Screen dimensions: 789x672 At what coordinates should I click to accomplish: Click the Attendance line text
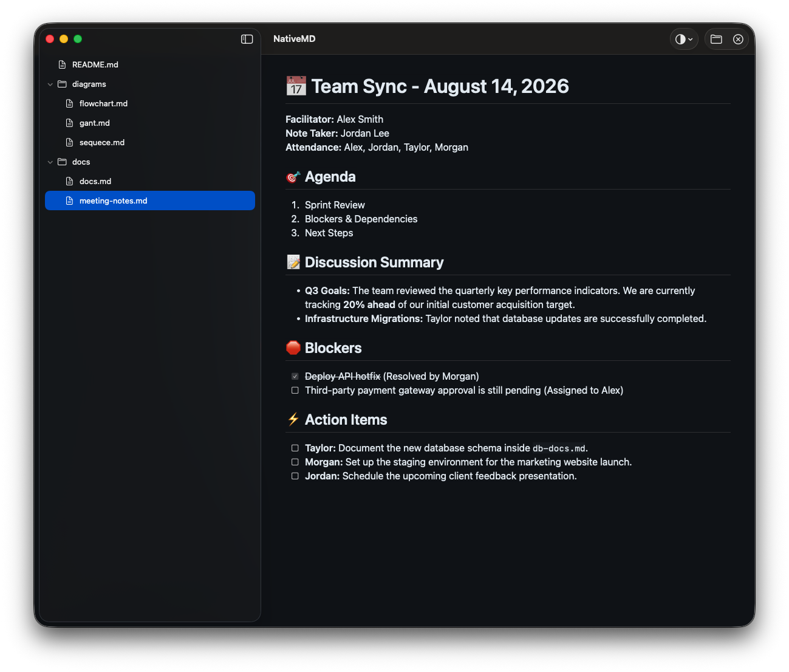click(377, 147)
